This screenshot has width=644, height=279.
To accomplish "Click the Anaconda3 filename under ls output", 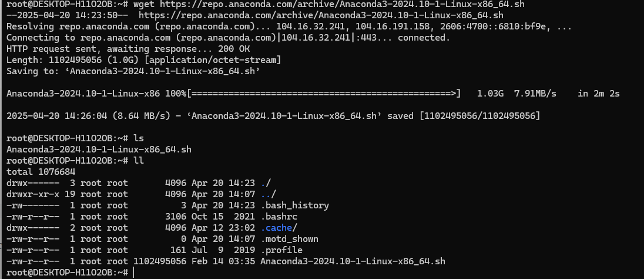I will (99, 149).
